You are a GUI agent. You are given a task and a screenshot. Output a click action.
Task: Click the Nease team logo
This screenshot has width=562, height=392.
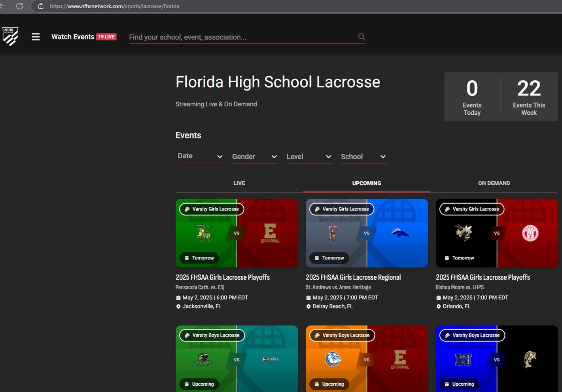pos(203,359)
